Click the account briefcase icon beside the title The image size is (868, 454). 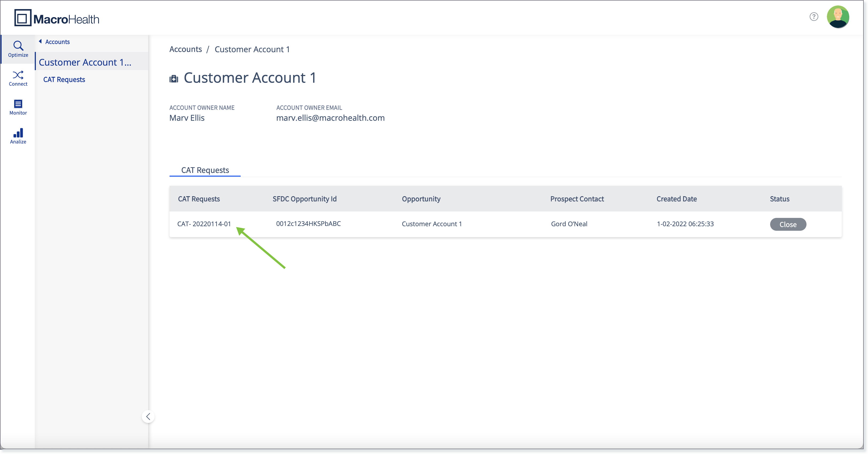pos(174,79)
